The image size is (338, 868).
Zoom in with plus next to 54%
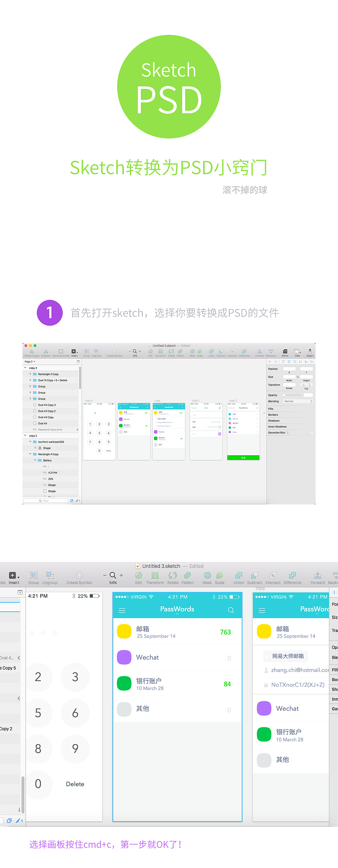click(x=121, y=575)
